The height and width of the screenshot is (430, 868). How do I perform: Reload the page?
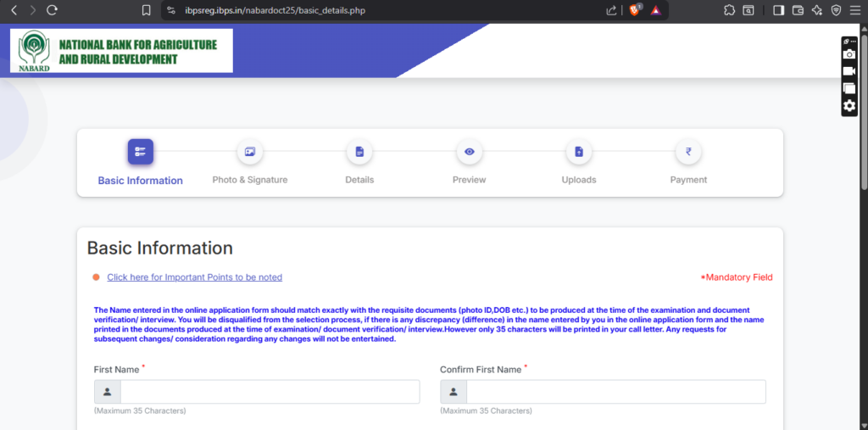pyautogui.click(x=53, y=10)
